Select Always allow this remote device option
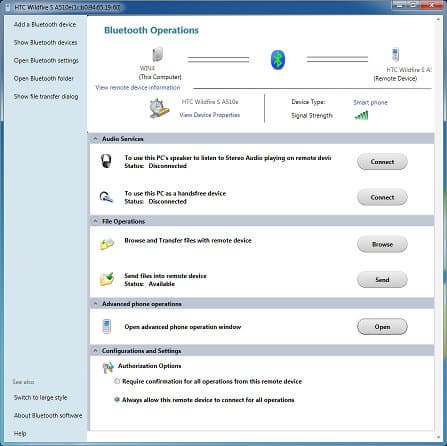The height and width of the screenshot is (446, 447). click(117, 399)
